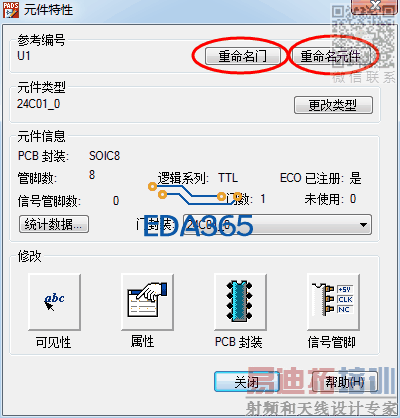Open the 统计数据... statistics button
Screen dimensions: 400x418
click(x=54, y=224)
